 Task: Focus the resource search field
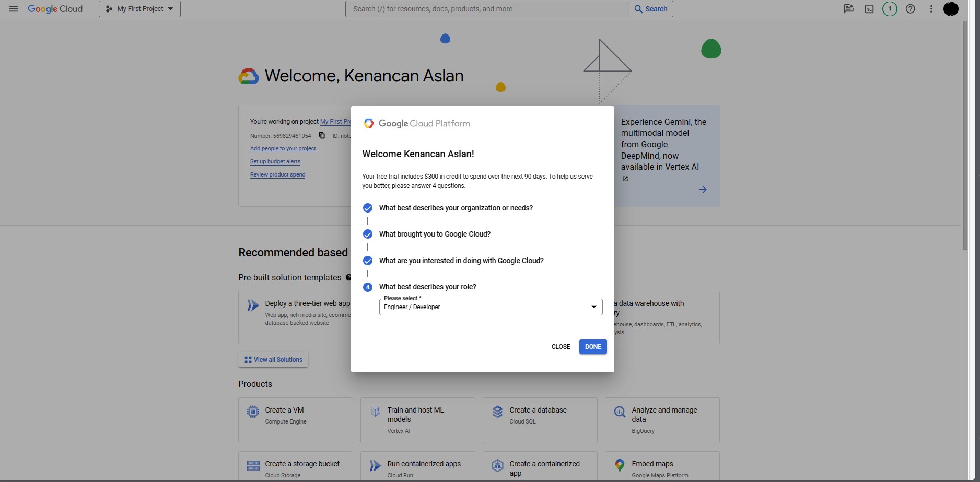pyautogui.click(x=487, y=9)
